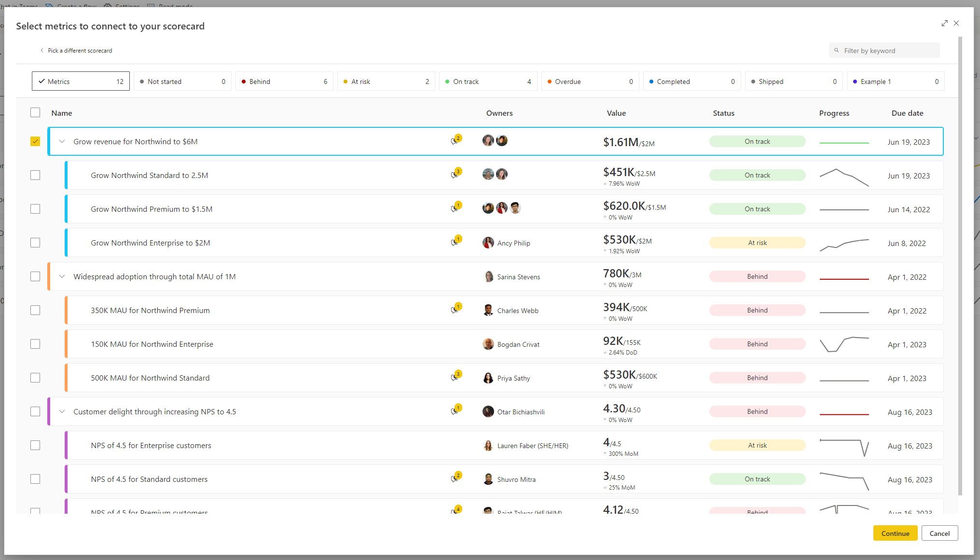Check 350K MAU for Northwind Premium
Viewport: 980px width, 560px height.
35,310
